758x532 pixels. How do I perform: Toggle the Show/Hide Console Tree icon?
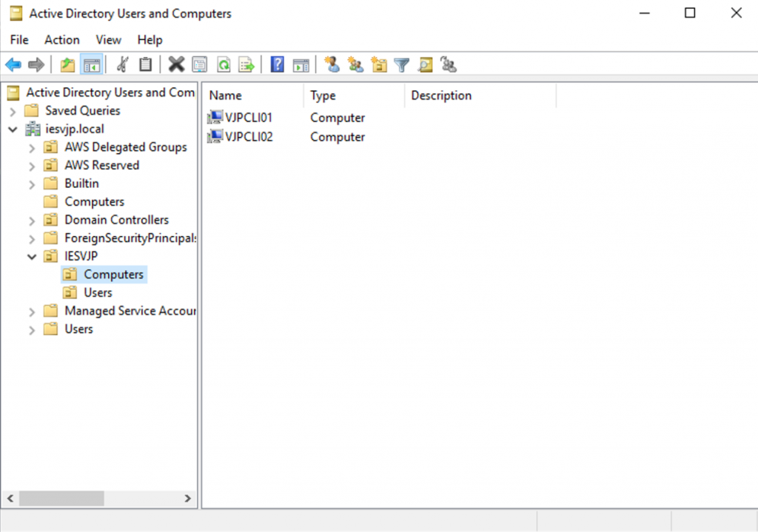click(91, 65)
